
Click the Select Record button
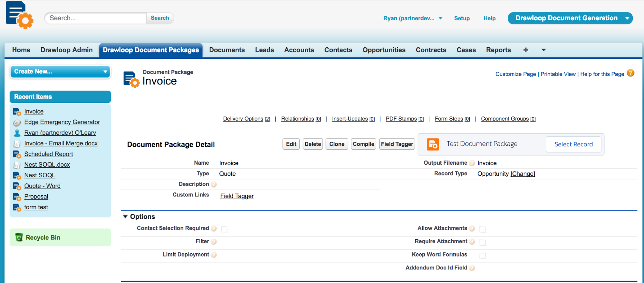coord(573,144)
